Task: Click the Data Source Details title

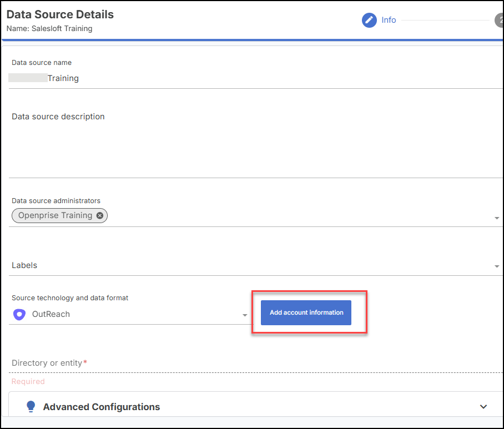Action: (x=60, y=14)
